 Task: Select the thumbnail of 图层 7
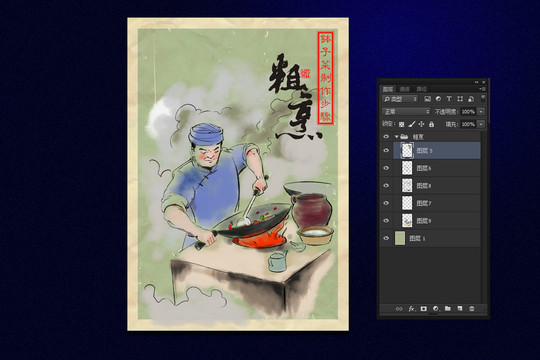(x=407, y=203)
